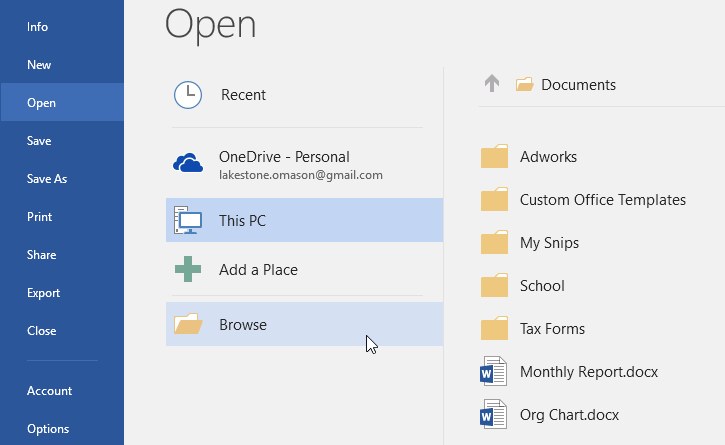Open the Custom Office Templates folder
This screenshot has width=725, height=445.
[602, 200]
